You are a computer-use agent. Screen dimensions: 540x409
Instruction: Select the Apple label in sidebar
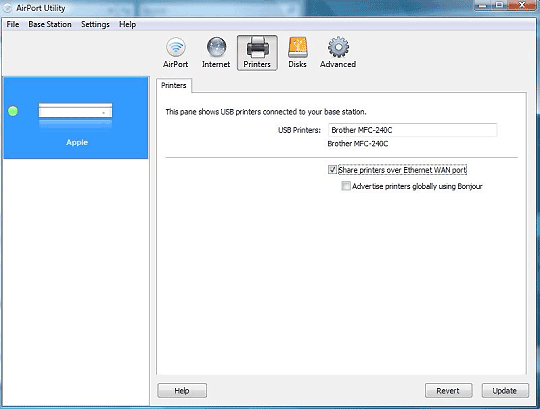(x=77, y=142)
